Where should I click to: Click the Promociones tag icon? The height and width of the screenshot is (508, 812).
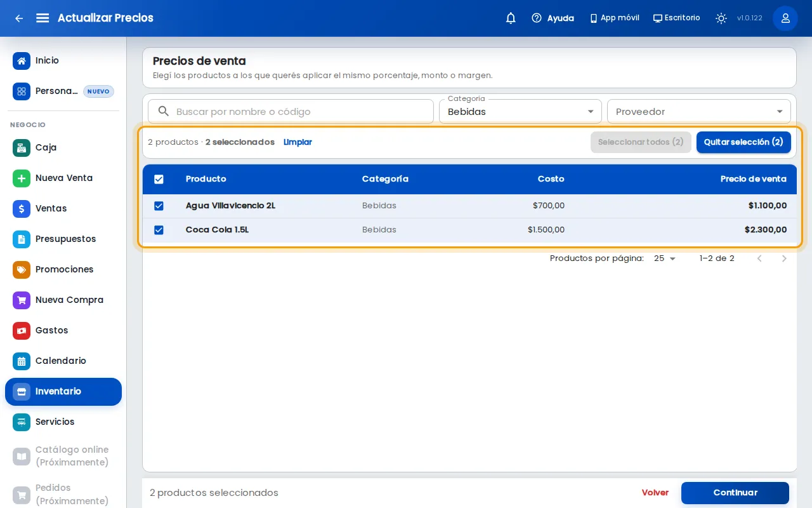22,269
